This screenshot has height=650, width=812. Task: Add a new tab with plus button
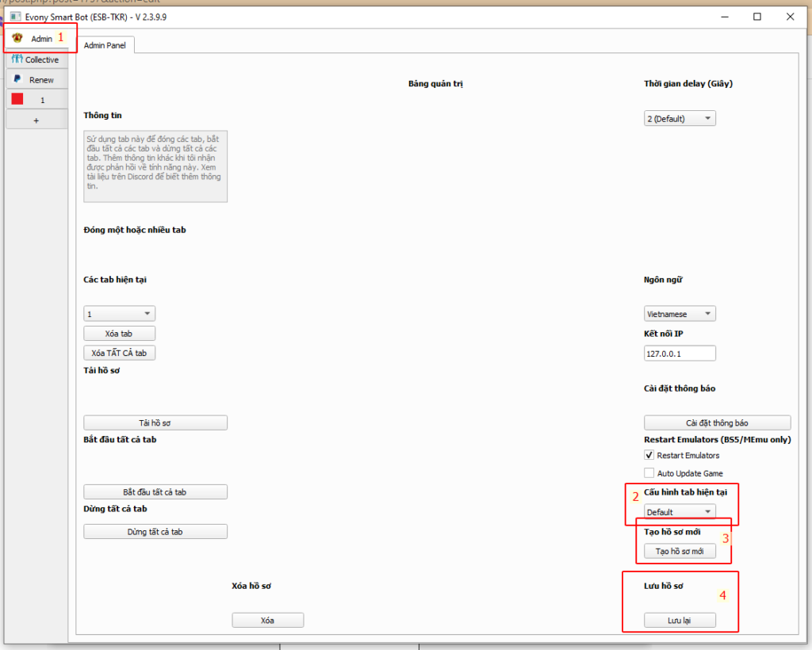click(36, 120)
